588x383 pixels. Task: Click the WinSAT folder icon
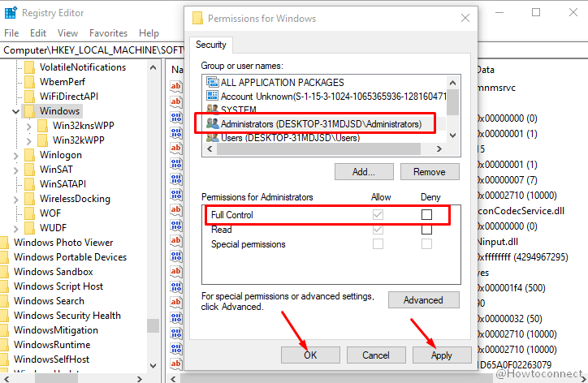29,170
